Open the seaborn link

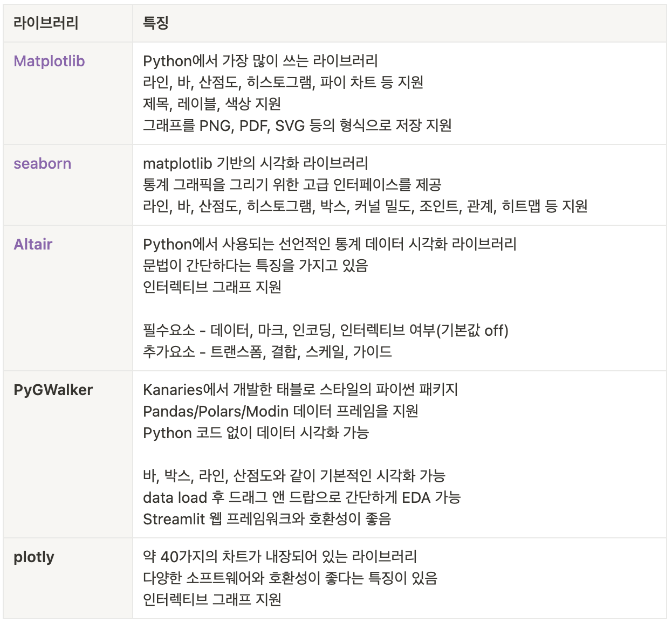(42, 163)
